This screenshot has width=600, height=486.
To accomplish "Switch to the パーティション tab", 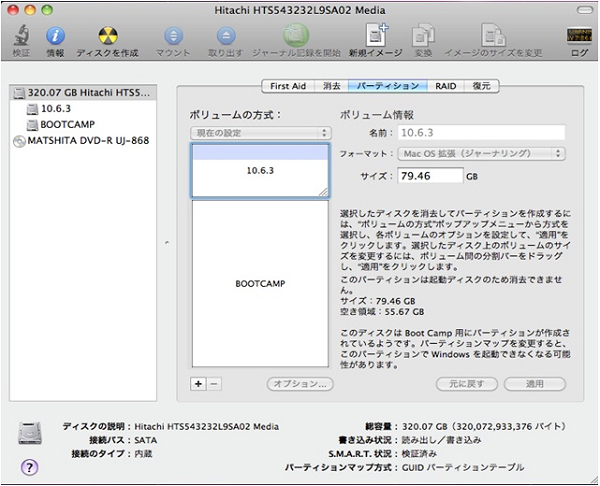I will [388, 86].
